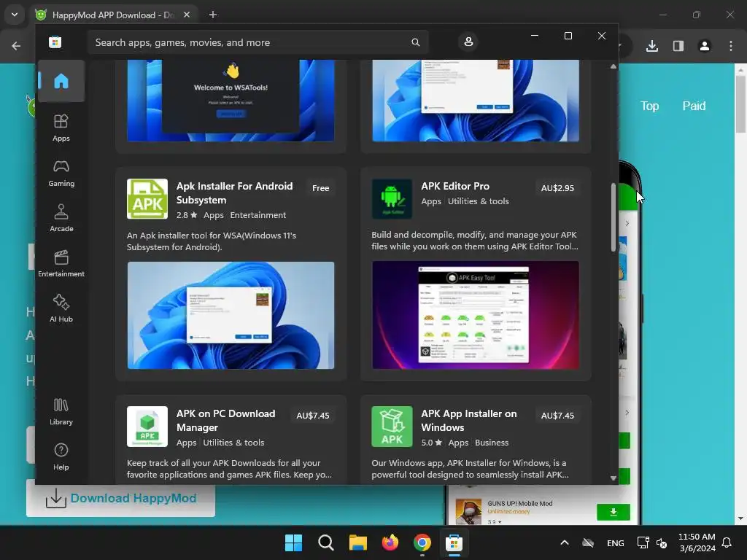Open taskbar Search

click(326, 542)
